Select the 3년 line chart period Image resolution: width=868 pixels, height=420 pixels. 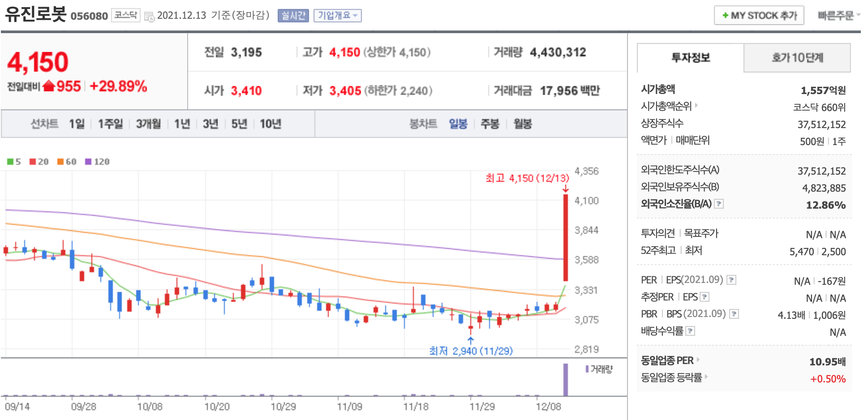(210, 124)
